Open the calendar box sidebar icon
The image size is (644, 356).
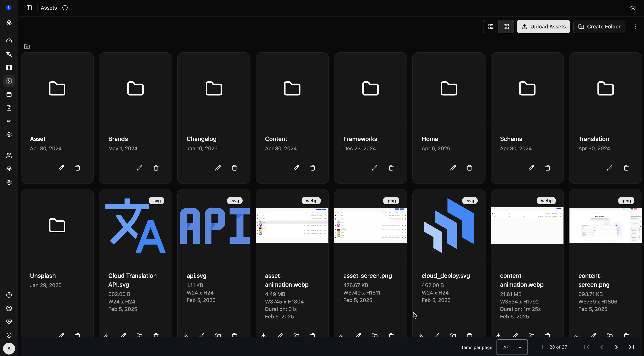[9, 94]
